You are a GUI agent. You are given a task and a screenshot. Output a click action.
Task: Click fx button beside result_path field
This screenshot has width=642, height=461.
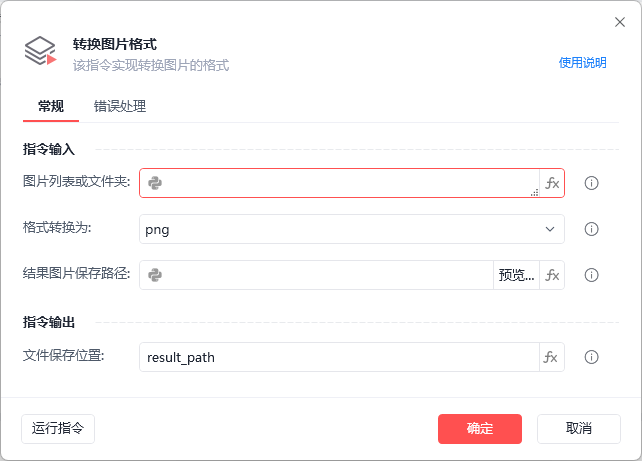[x=552, y=357]
